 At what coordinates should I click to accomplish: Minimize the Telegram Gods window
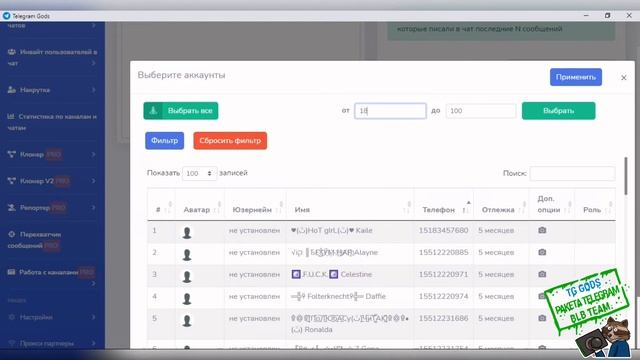(x=586, y=16)
